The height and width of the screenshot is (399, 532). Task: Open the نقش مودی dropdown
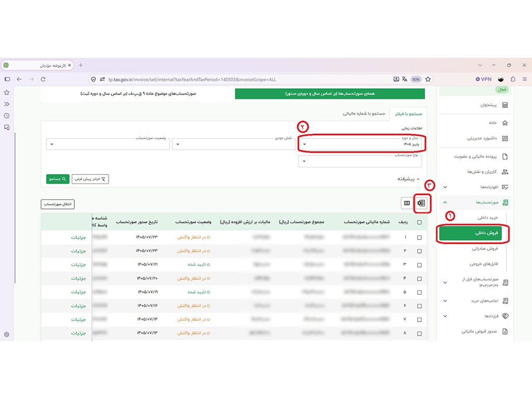[234, 144]
